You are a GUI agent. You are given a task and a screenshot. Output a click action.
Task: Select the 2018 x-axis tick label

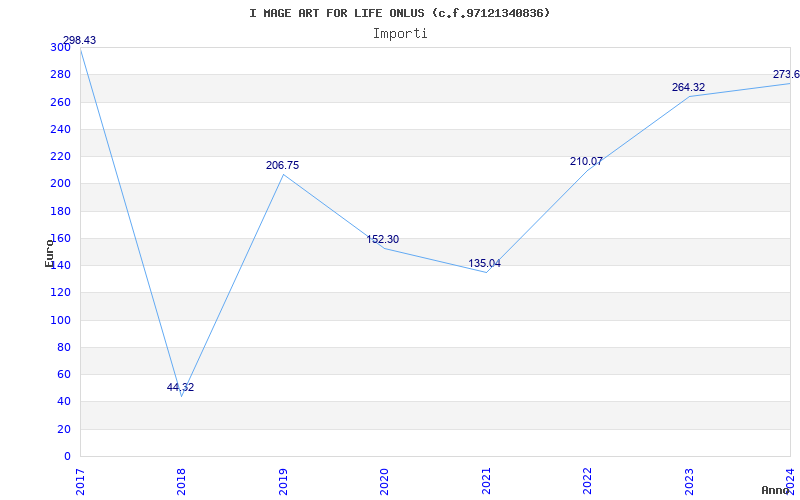tap(182, 481)
